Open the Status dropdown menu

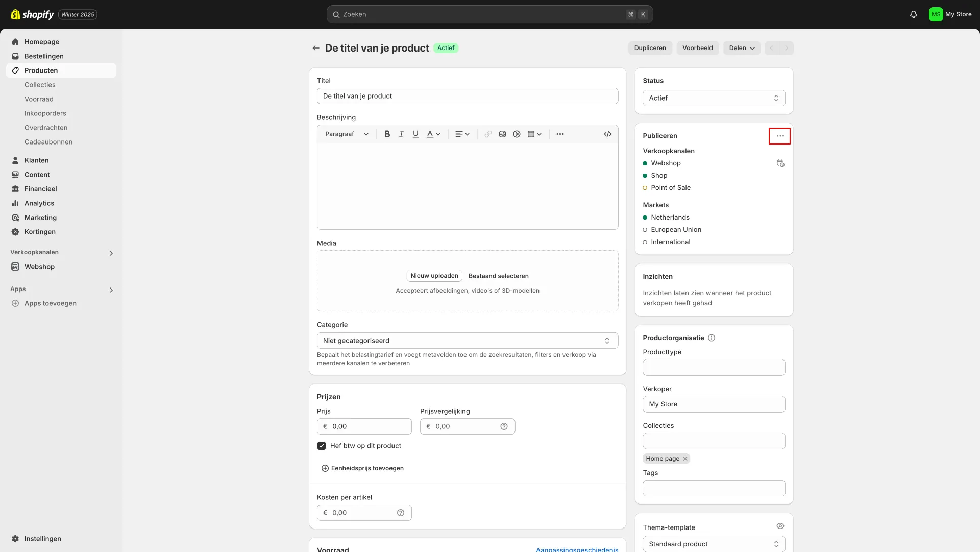point(714,98)
